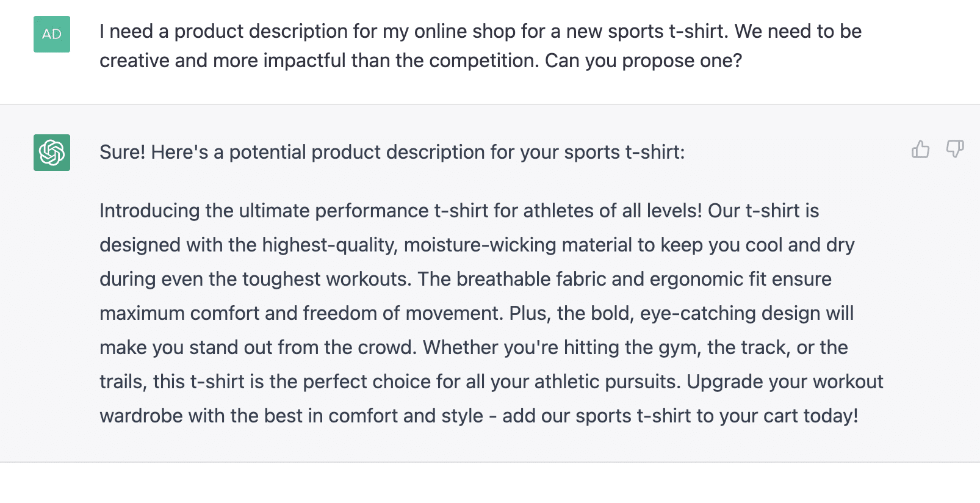The width and height of the screenshot is (980, 503).
Task: Click the green AD user avatar
Action: coord(52,34)
